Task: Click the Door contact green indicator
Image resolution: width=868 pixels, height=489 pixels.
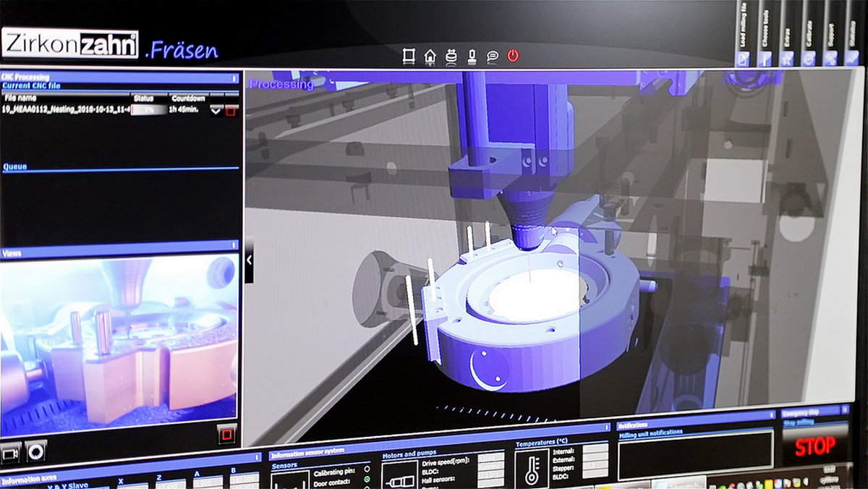Action: (x=367, y=479)
